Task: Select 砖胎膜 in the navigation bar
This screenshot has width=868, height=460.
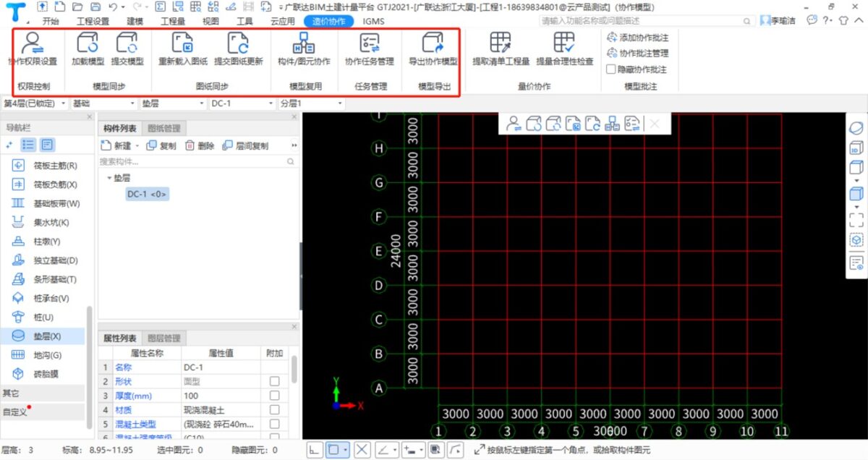Action: 36,374
